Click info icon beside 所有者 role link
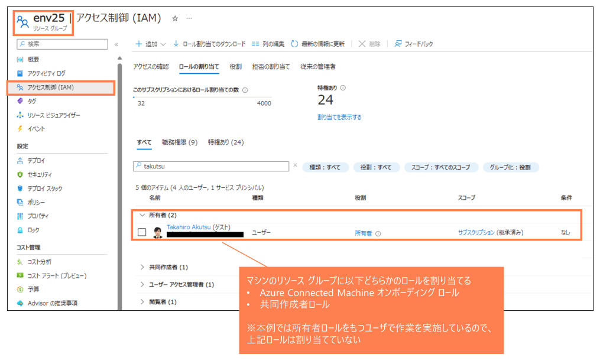This screenshot has width=600, height=364. point(378,233)
